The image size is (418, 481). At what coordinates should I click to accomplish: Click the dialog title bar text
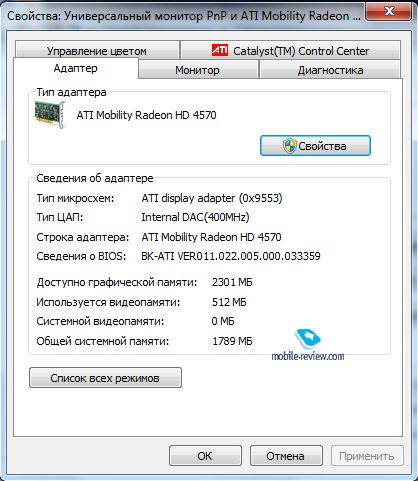(x=184, y=16)
